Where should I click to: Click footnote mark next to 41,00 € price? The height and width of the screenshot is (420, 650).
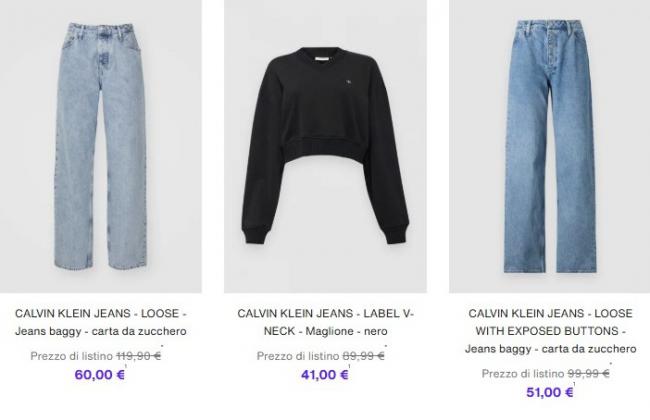(349, 366)
